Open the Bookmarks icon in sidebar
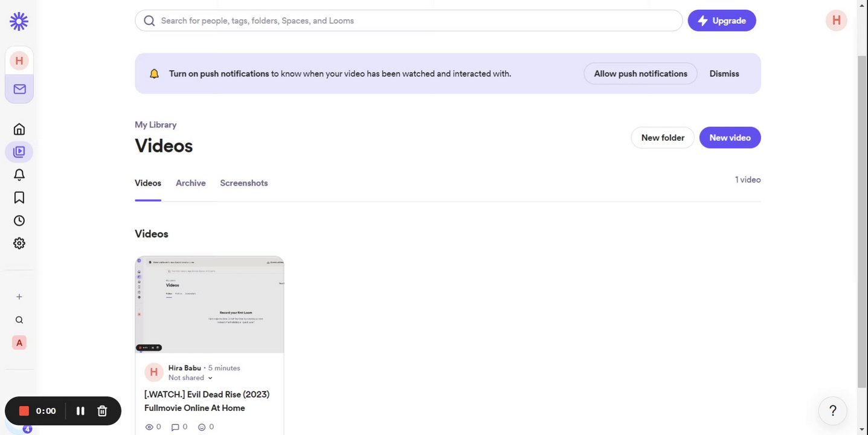Screen dimensions: 868x435 [19, 198]
